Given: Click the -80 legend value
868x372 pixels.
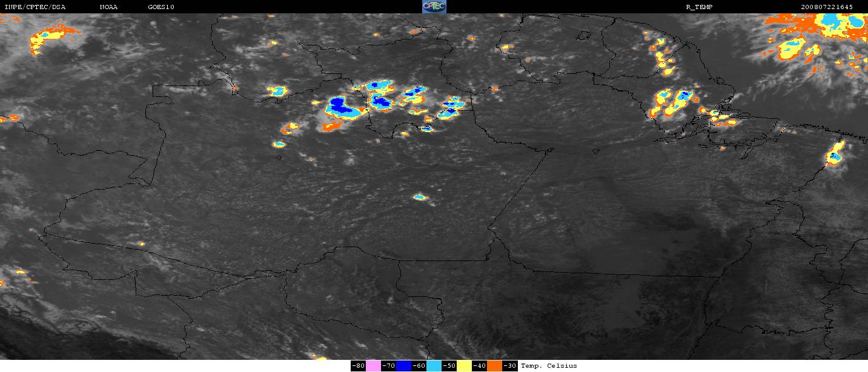Looking at the screenshot, I should coord(358,366).
